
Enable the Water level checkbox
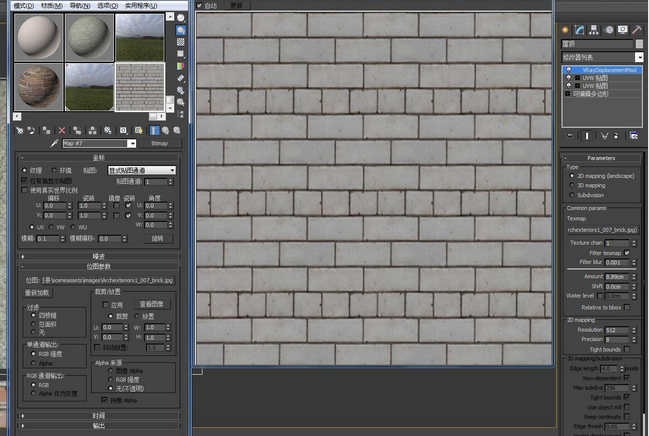[600, 296]
